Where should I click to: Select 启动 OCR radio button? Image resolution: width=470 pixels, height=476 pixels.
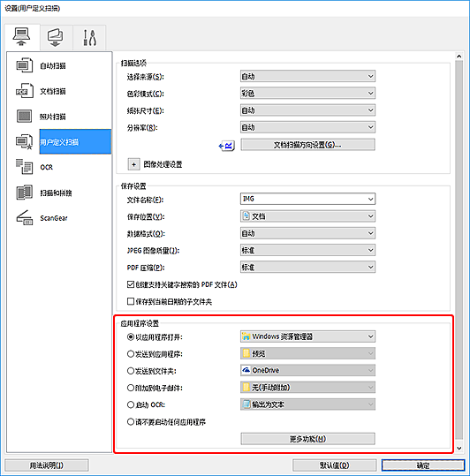(x=131, y=405)
